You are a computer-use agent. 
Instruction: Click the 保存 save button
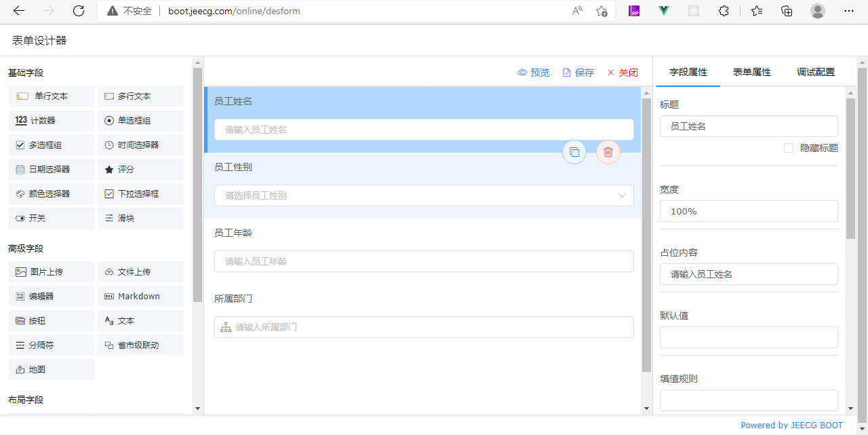[578, 73]
